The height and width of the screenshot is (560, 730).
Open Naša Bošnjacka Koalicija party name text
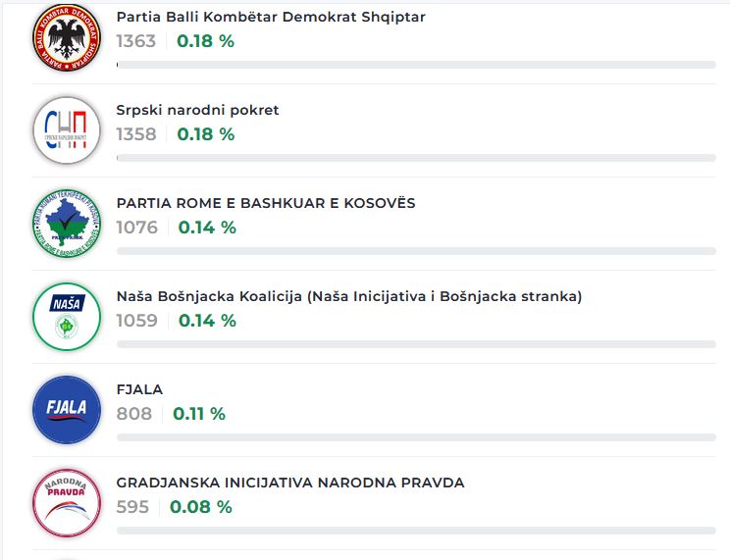tap(348, 296)
